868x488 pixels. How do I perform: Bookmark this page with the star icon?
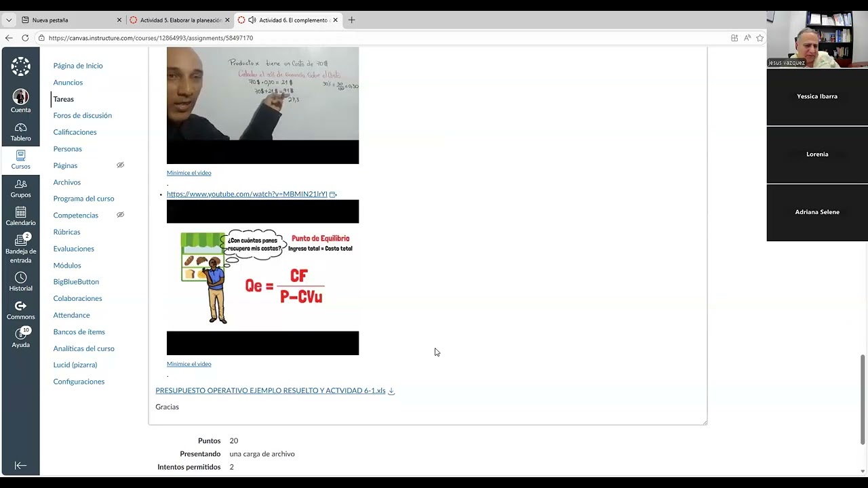coord(759,38)
